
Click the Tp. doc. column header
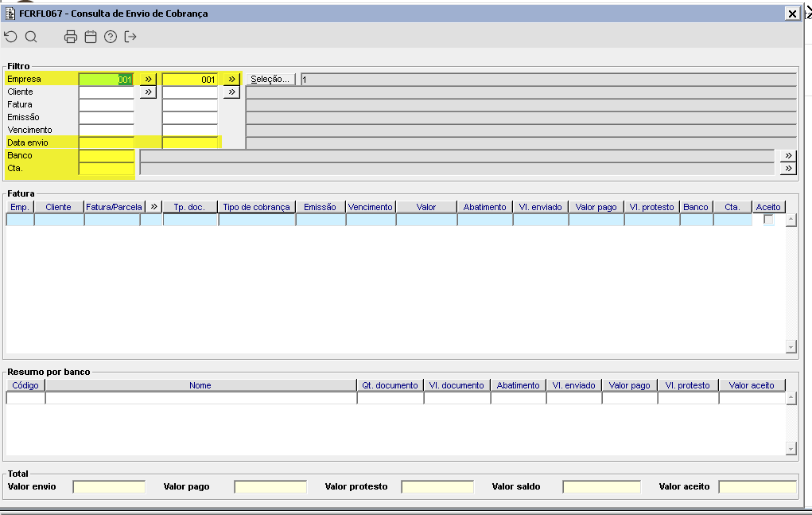pyautogui.click(x=189, y=207)
